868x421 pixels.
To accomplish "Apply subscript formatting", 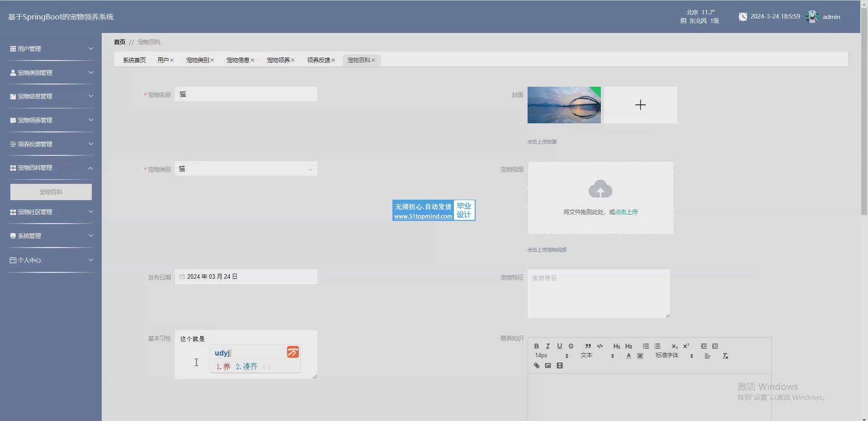I will 675,346.
